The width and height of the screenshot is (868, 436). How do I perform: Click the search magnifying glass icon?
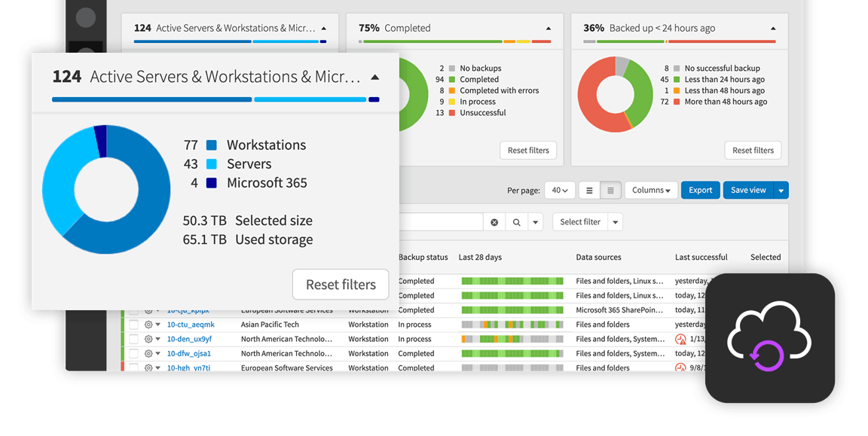click(517, 221)
